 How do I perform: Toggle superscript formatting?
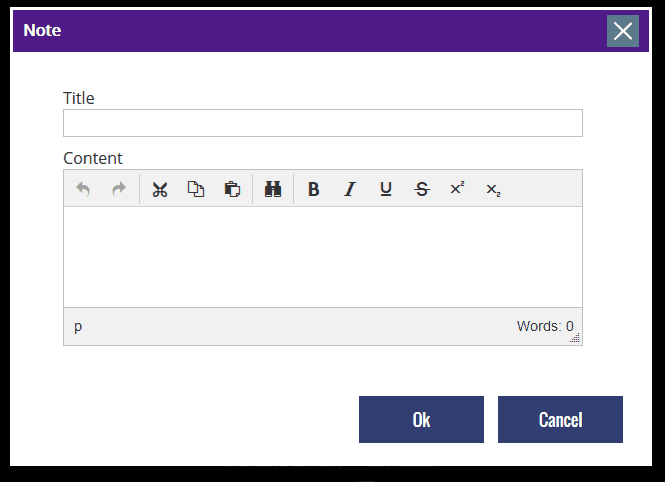click(457, 189)
